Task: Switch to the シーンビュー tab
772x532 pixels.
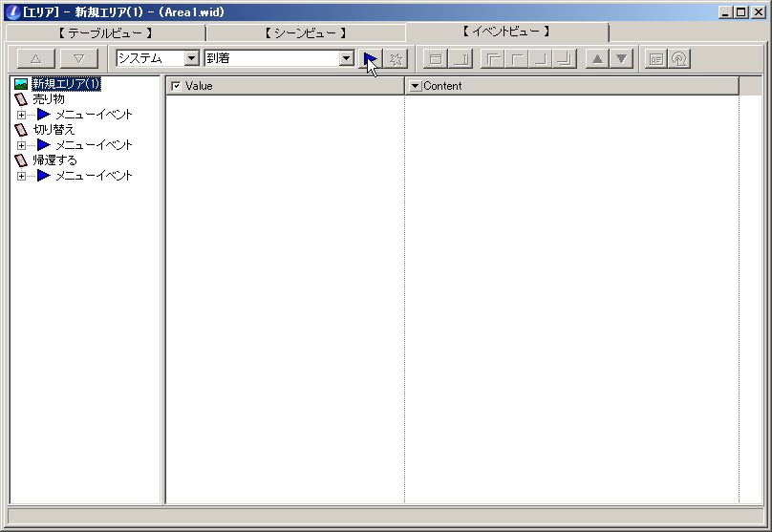Action: (306, 33)
